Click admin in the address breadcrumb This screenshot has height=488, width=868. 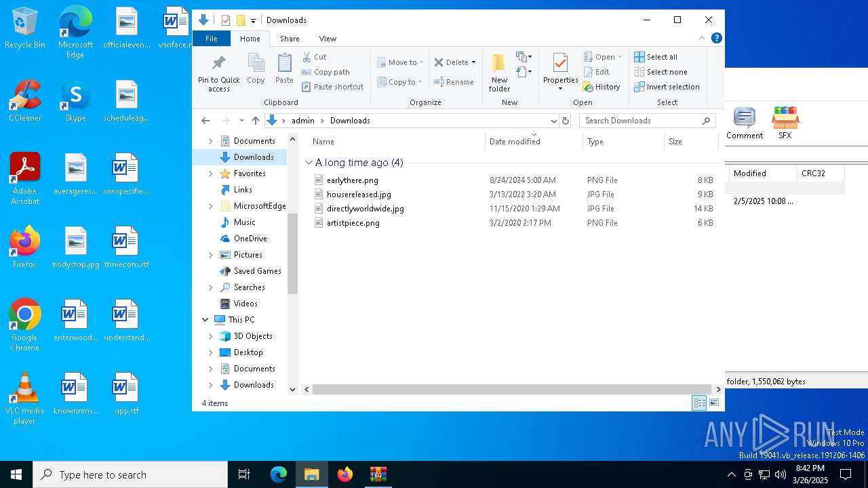pyautogui.click(x=302, y=121)
